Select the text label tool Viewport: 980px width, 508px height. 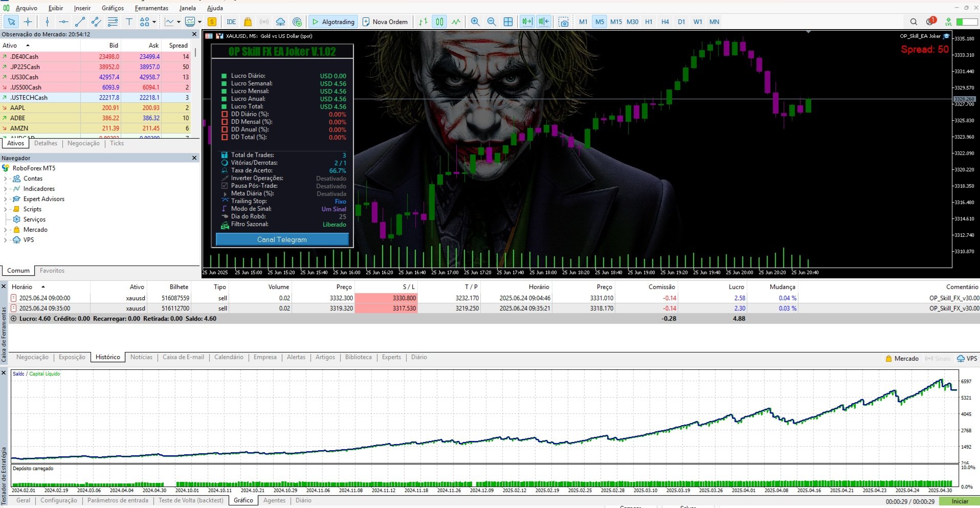click(x=129, y=21)
